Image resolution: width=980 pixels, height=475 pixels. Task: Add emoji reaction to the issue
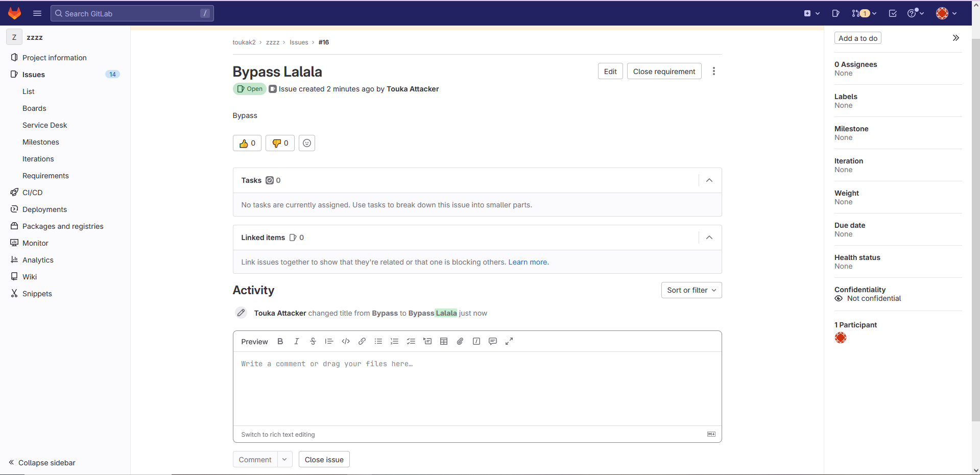pyautogui.click(x=307, y=143)
